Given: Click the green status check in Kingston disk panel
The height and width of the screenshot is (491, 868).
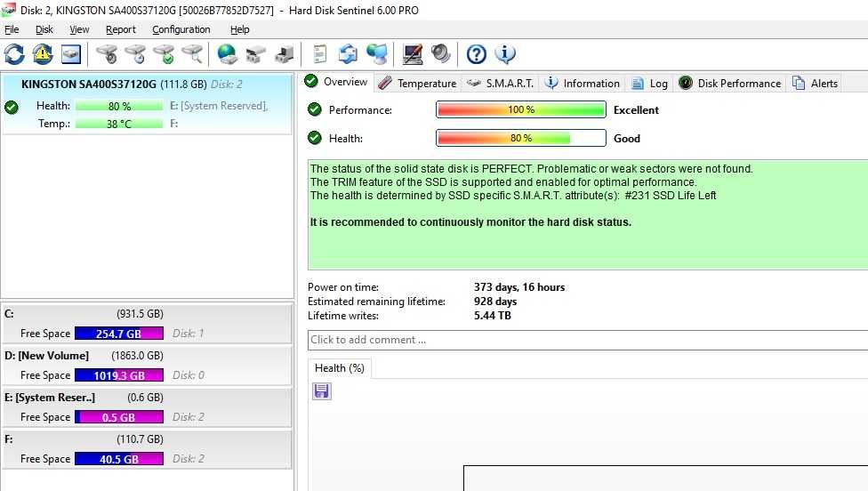Looking at the screenshot, I should point(11,107).
